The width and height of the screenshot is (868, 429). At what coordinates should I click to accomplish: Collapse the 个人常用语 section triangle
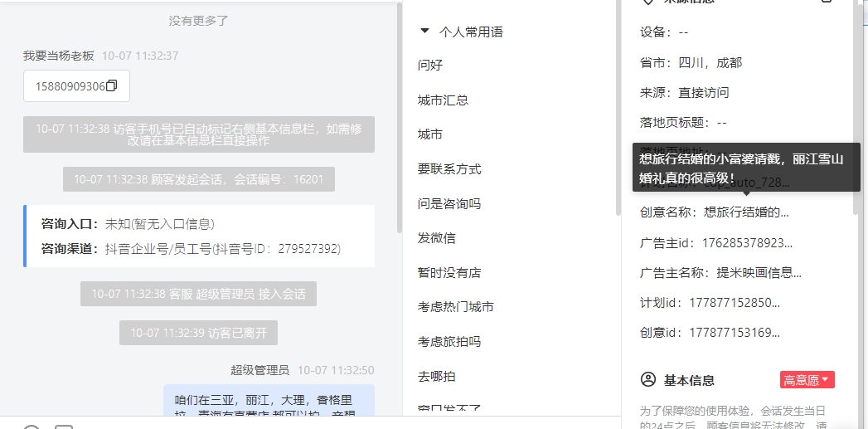point(424,32)
